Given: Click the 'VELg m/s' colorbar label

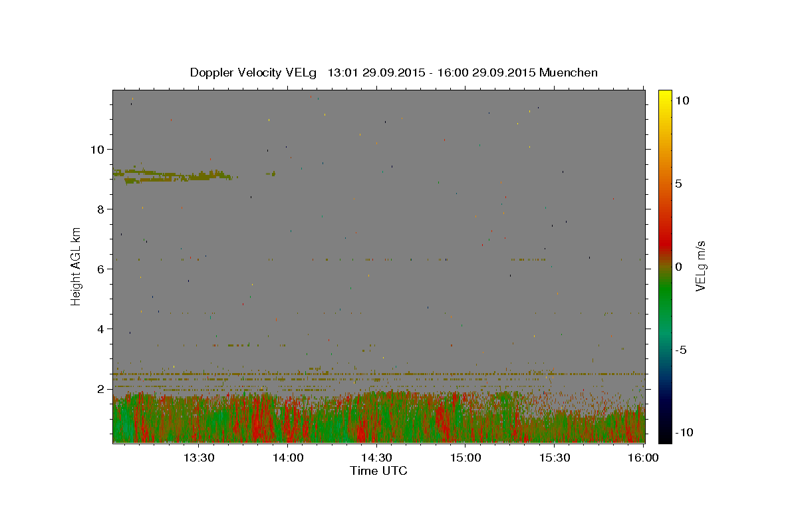Looking at the screenshot, I should (700, 266).
